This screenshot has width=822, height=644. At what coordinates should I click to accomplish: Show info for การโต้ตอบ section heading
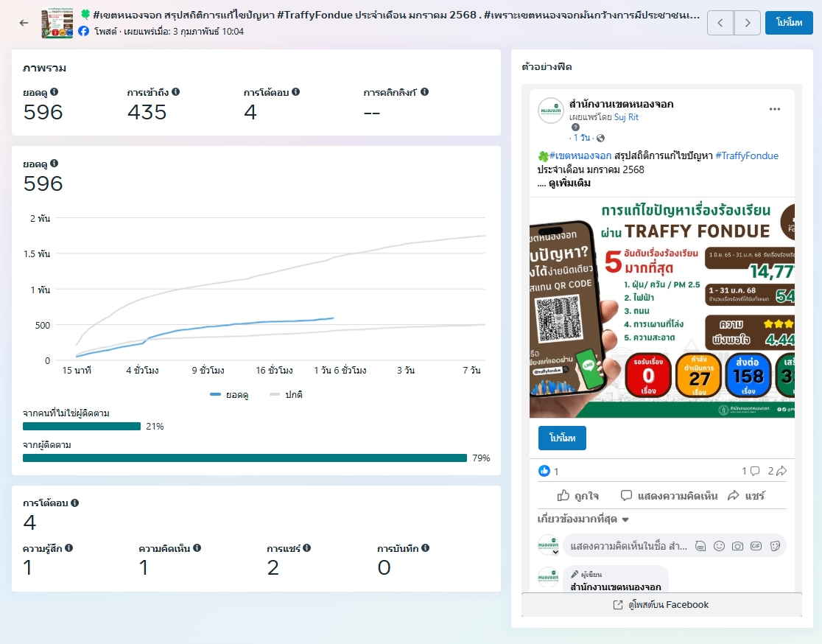[75, 503]
